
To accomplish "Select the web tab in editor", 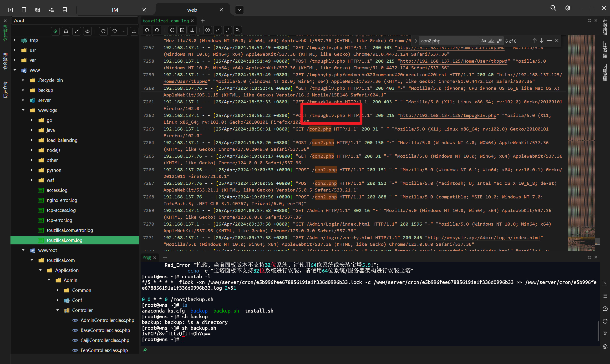I will coord(192,9).
